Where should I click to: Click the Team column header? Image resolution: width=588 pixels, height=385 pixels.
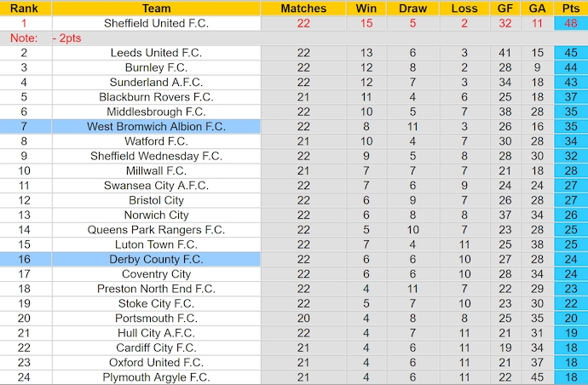pyautogui.click(x=157, y=9)
